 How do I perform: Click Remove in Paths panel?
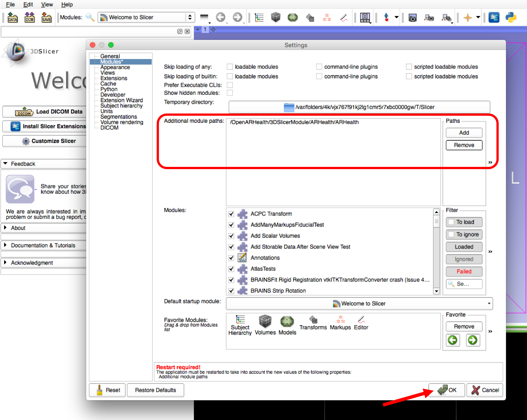pyautogui.click(x=464, y=145)
